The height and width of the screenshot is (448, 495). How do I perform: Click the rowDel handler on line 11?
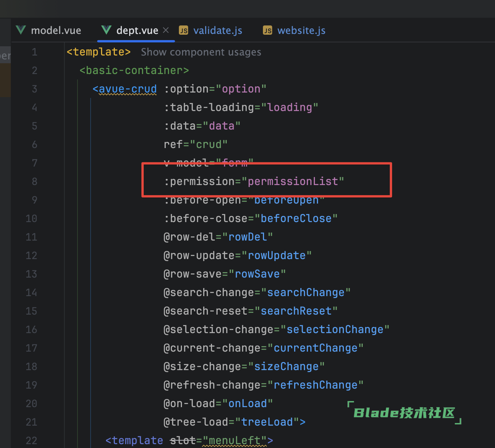(247, 237)
